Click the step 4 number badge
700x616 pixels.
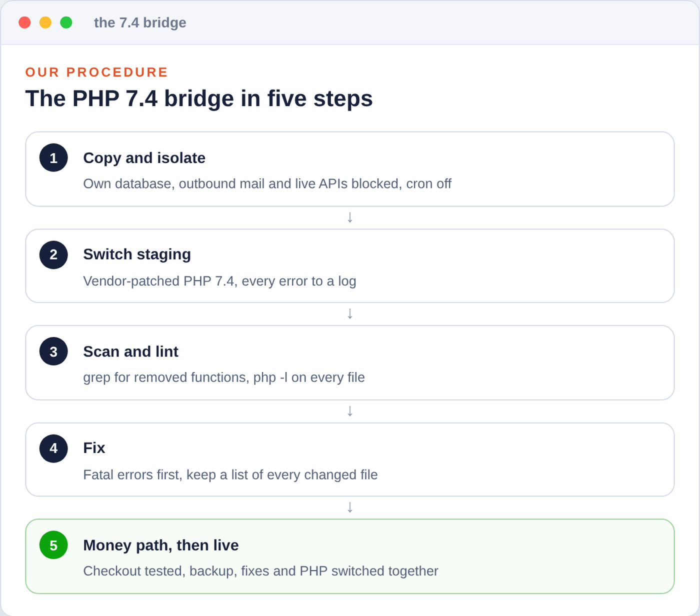coord(53,448)
